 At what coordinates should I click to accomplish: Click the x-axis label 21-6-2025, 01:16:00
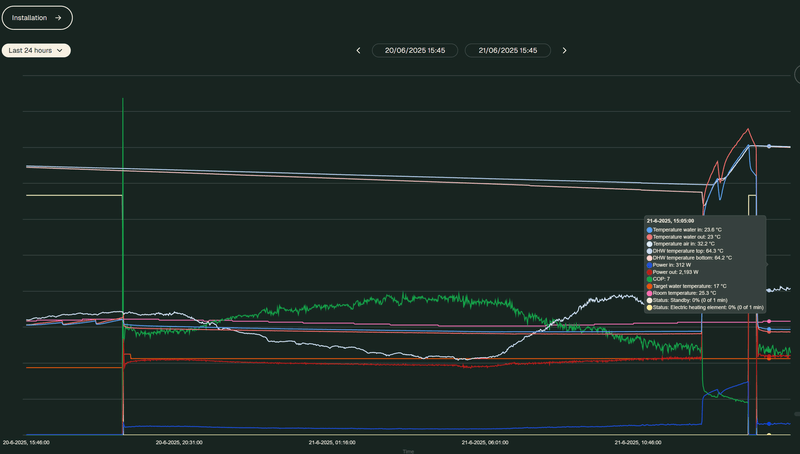[332, 443]
